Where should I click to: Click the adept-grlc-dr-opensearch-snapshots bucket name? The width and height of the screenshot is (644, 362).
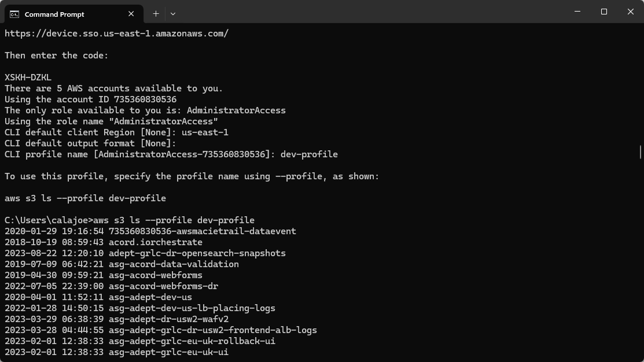pyautogui.click(x=197, y=253)
